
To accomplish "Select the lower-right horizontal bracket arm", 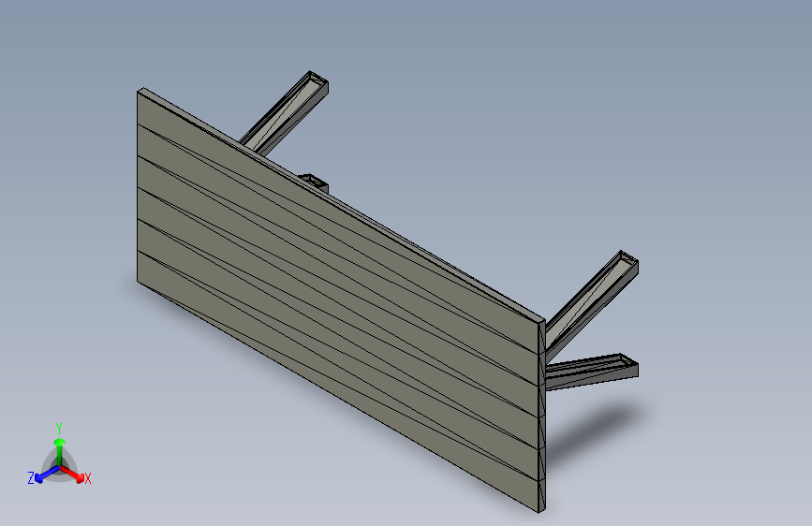I will pos(592,372).
